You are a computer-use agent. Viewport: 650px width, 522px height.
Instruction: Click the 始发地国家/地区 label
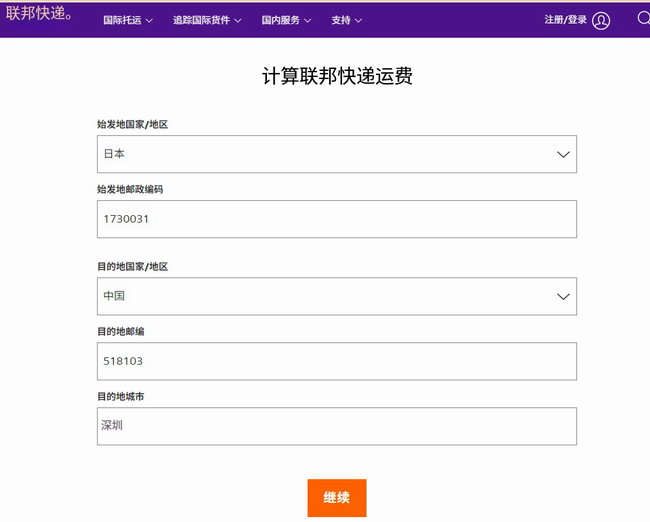pos(133,124)
